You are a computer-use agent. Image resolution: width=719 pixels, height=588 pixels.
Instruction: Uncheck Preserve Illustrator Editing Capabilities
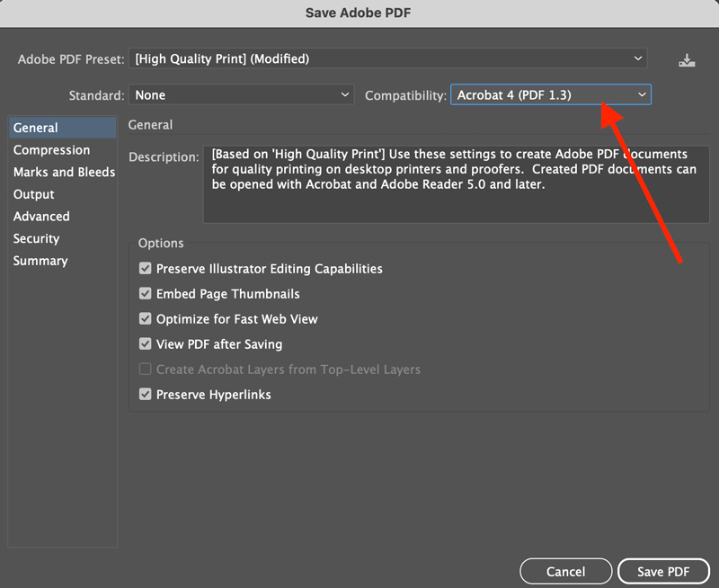click(146, 269)
